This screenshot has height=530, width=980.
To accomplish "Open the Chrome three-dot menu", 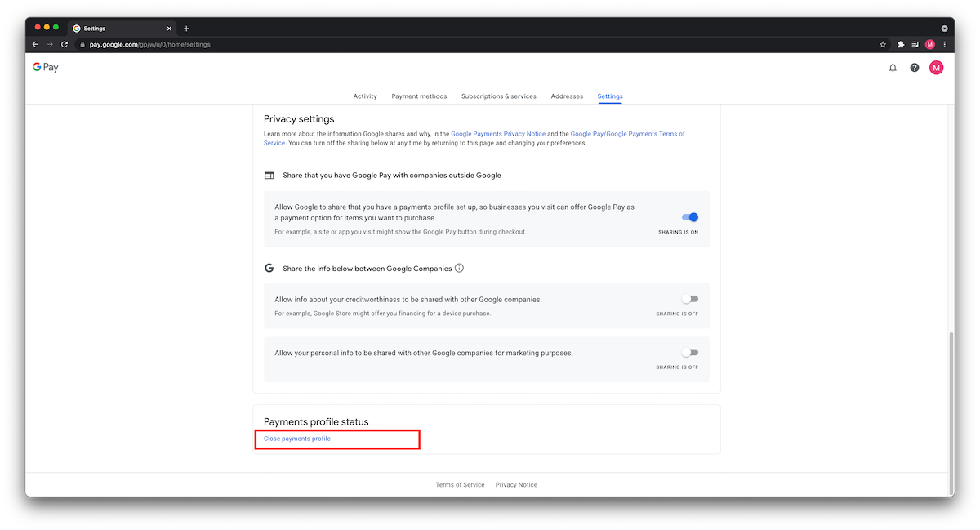I will pos(944,44).
